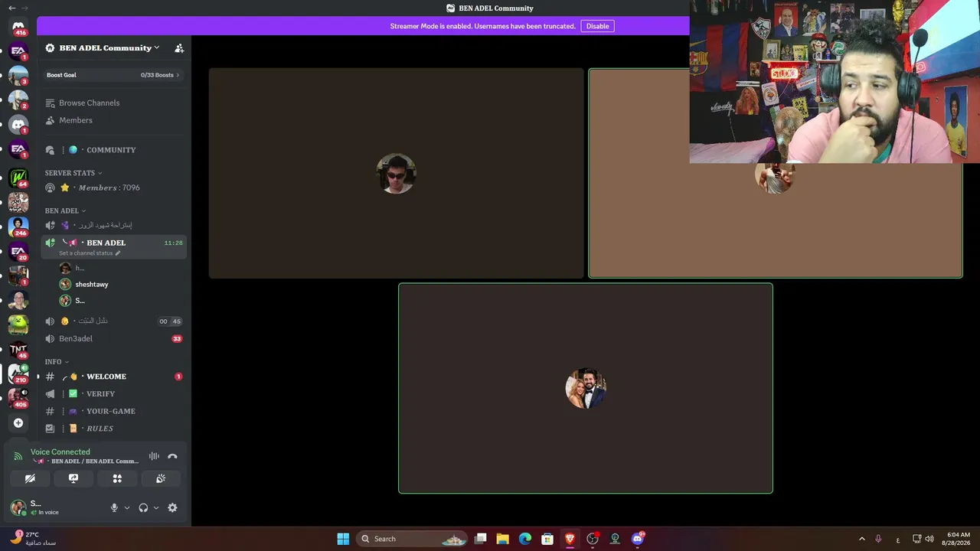Open the Voice Connected status details
The width and height of the screenshot is (980, 551).
60,452
